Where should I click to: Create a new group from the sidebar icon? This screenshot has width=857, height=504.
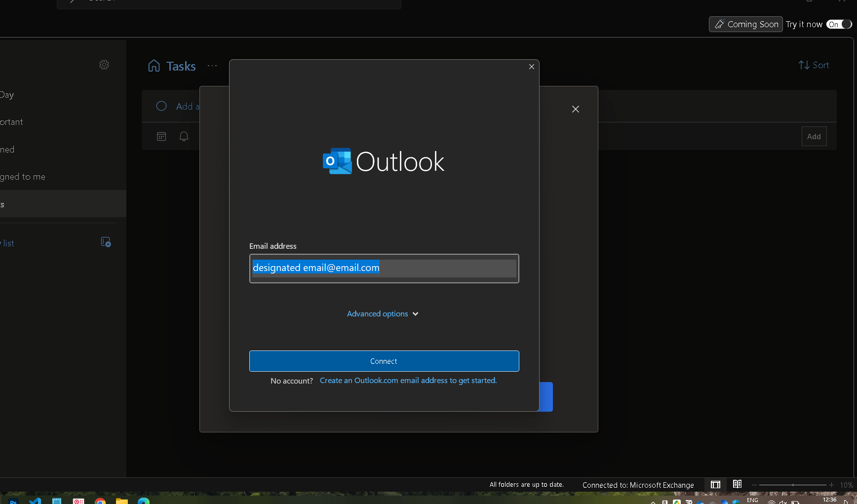pos(106,242)
